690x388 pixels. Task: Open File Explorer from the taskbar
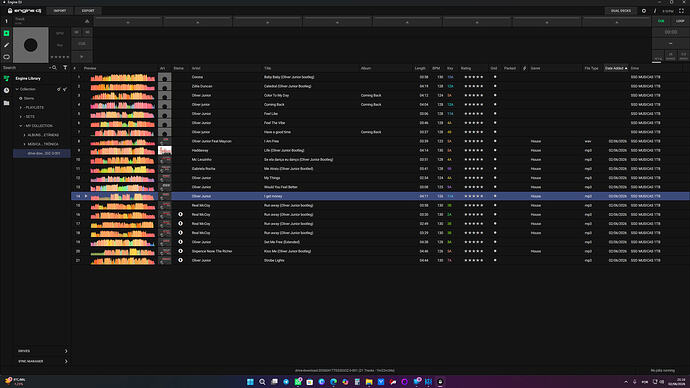(369, 382)
